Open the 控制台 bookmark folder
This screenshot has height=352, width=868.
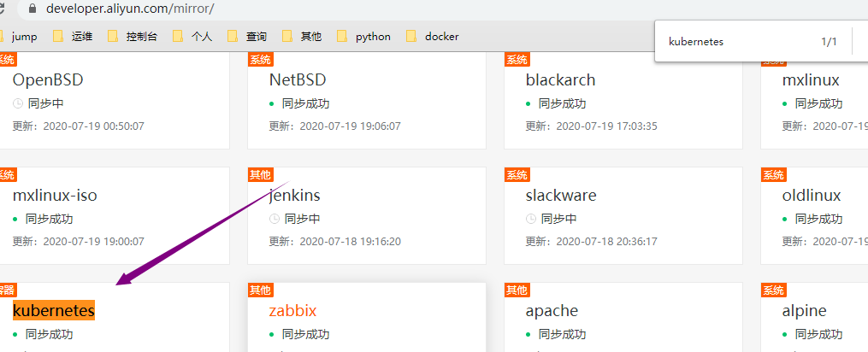pyautogui.click(x=133, y=37)
